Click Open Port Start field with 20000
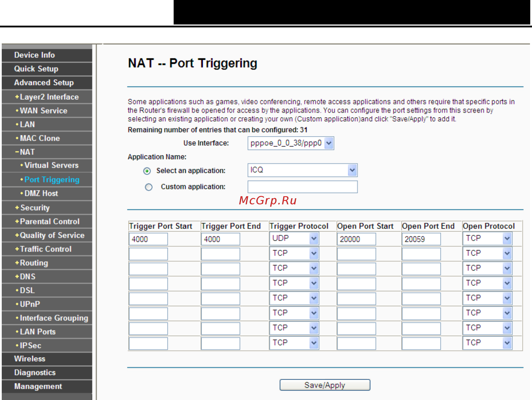This screenshot has width=532, height=400. tap(356, 239)
